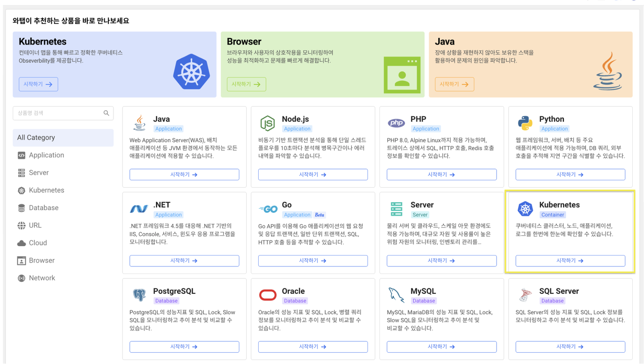Click the PHP logo icon
Screen dimensions: 644x364
pyautogui.click(x=396, y=123)
